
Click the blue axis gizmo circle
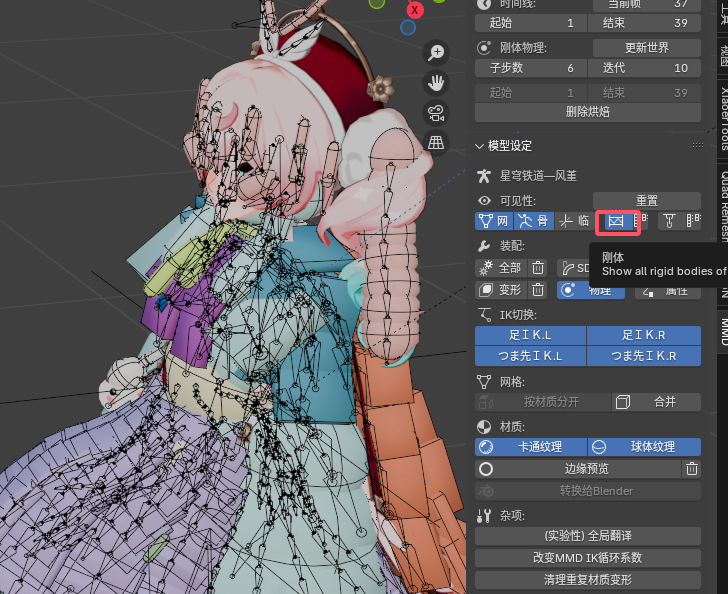pyautogui.click(x=408, y=28)
